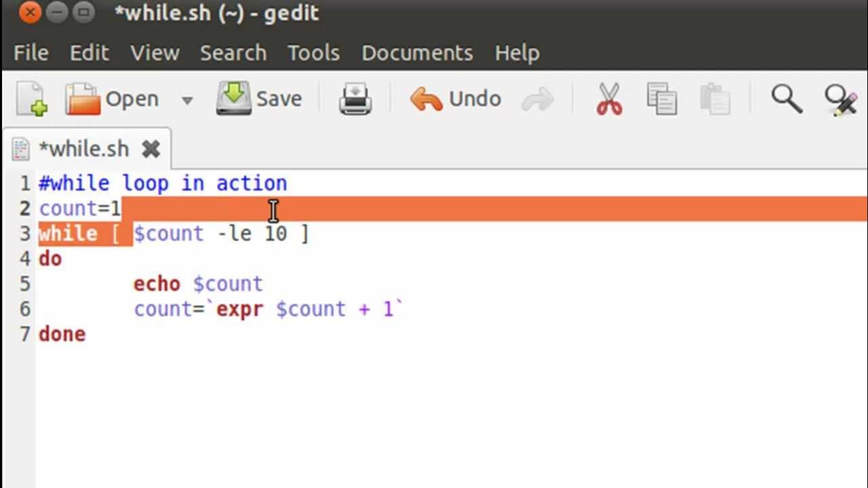Copy selection with the Copy icon

661,99
